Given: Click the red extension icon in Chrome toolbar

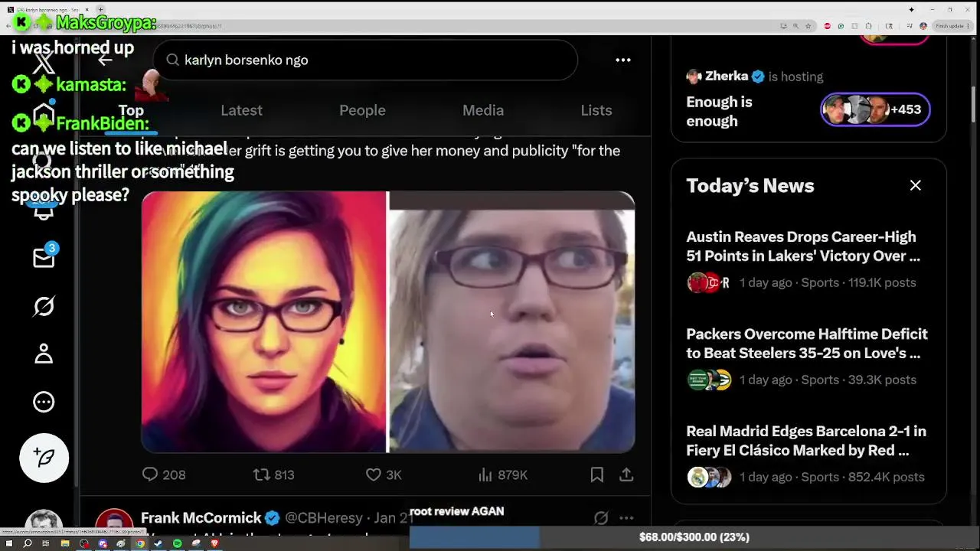Looking at the screenshot, I should click(827, 26).
